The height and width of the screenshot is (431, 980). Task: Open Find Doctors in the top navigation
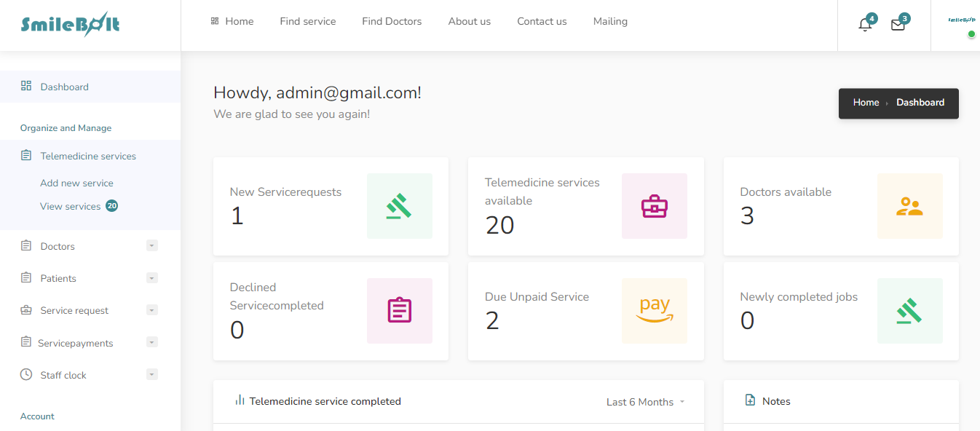click(392, 21)
